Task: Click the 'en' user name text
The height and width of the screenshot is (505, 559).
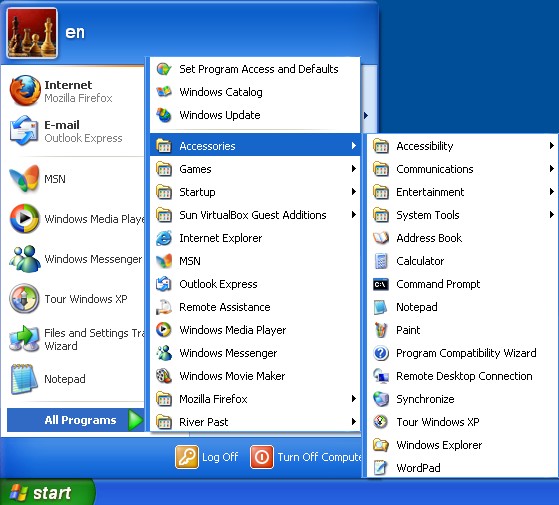Action: tap(75, 33)
